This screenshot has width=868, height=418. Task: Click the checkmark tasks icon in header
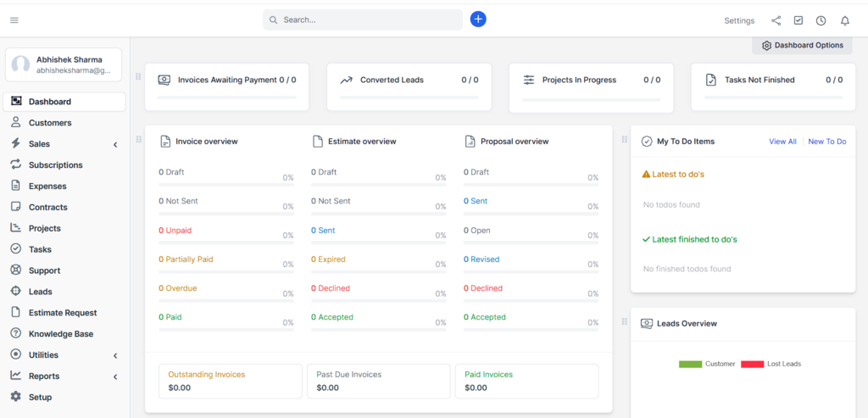pyautogui.click(x=798, y=20)
